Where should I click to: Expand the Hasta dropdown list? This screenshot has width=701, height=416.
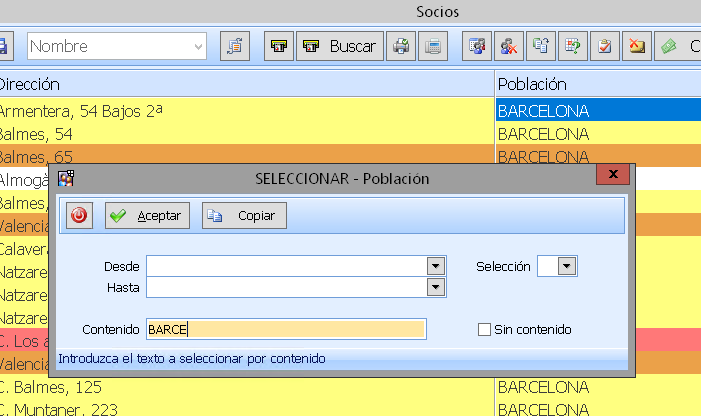coord(435,288)
